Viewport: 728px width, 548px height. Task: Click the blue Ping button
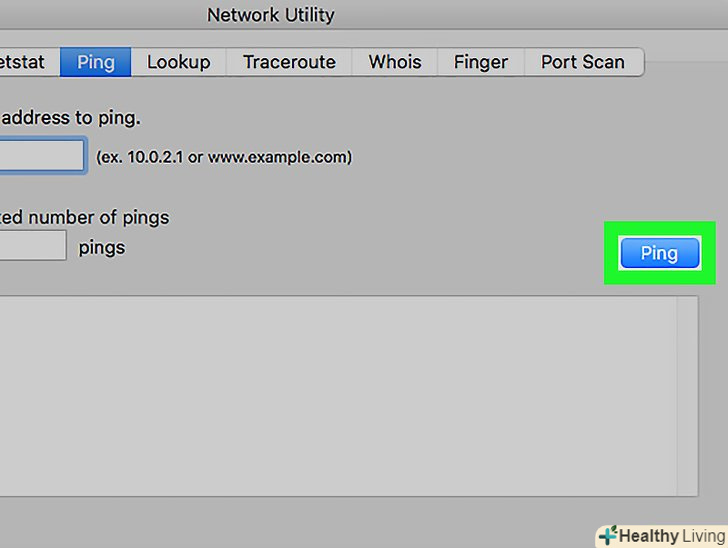659,253
